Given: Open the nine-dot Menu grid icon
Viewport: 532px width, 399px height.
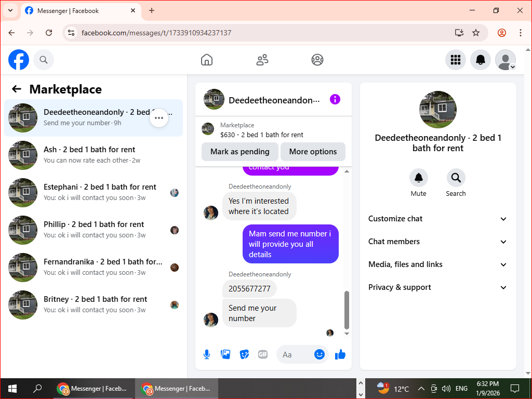Looking at the screenshot, I should click(455, 60).
